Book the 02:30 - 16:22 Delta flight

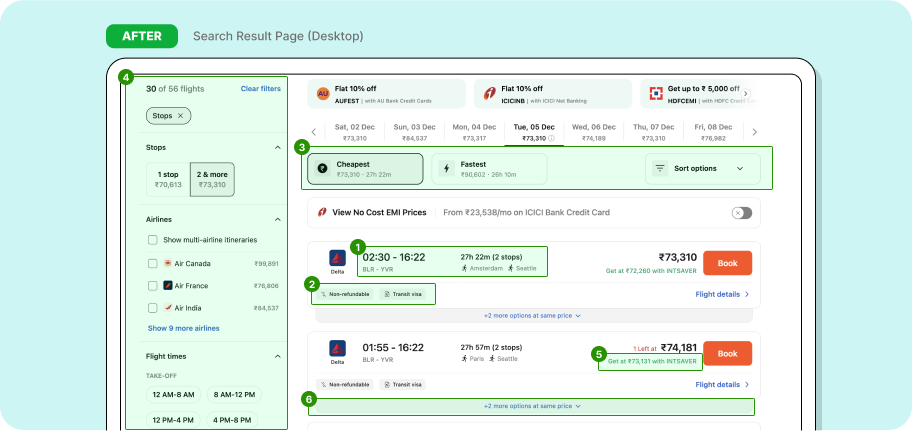(727, 262)
